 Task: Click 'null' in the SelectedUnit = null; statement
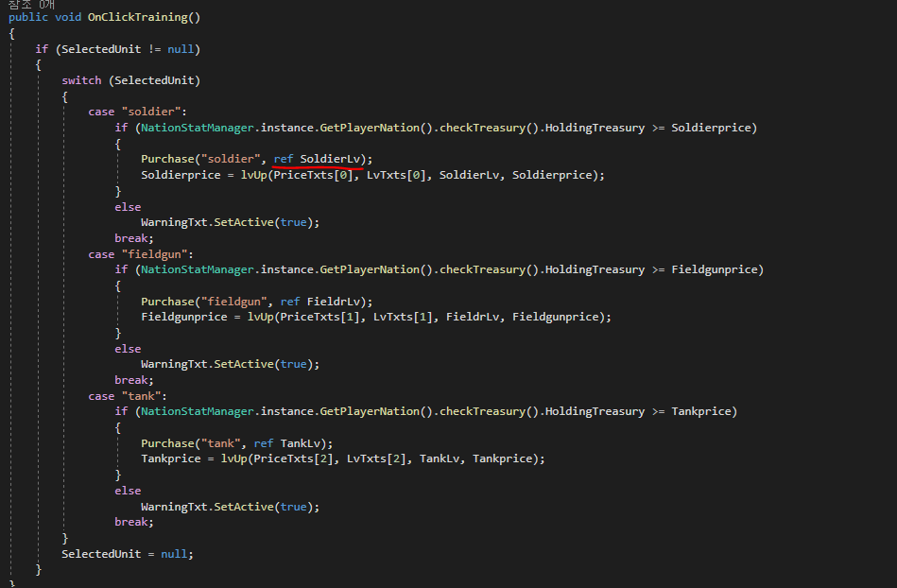pos(174,554)
